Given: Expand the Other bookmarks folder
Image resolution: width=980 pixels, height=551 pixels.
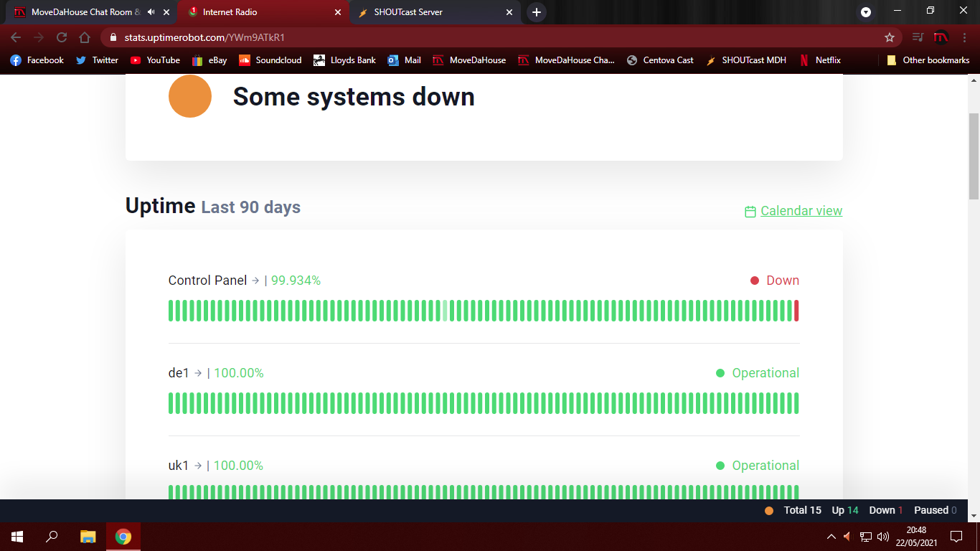Looking at the screenshot, I should [928, 60].
